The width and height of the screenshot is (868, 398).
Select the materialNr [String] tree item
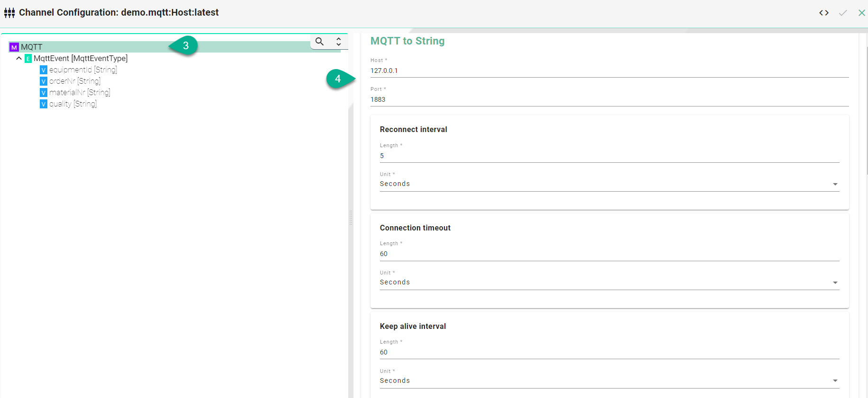(80, 93)
